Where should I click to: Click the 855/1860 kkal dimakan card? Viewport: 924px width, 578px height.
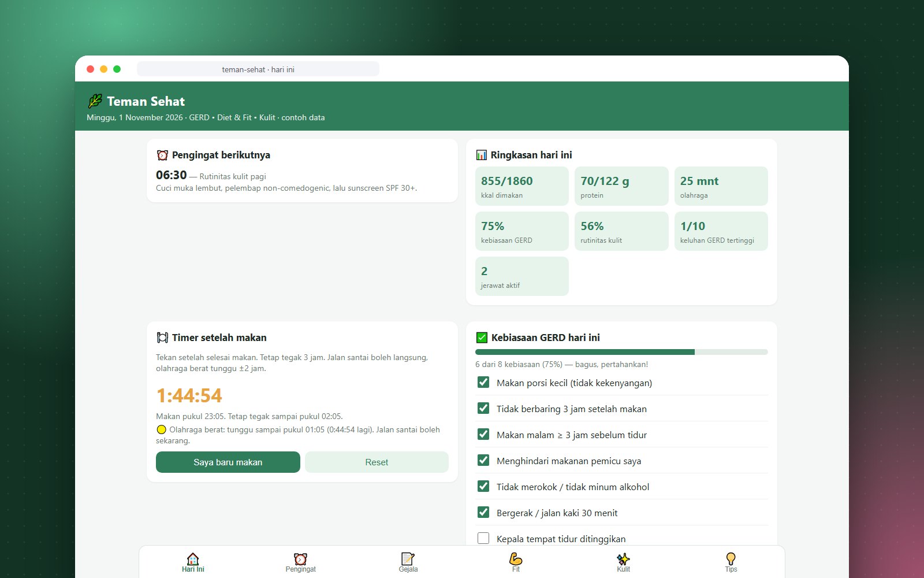point(522,186)
